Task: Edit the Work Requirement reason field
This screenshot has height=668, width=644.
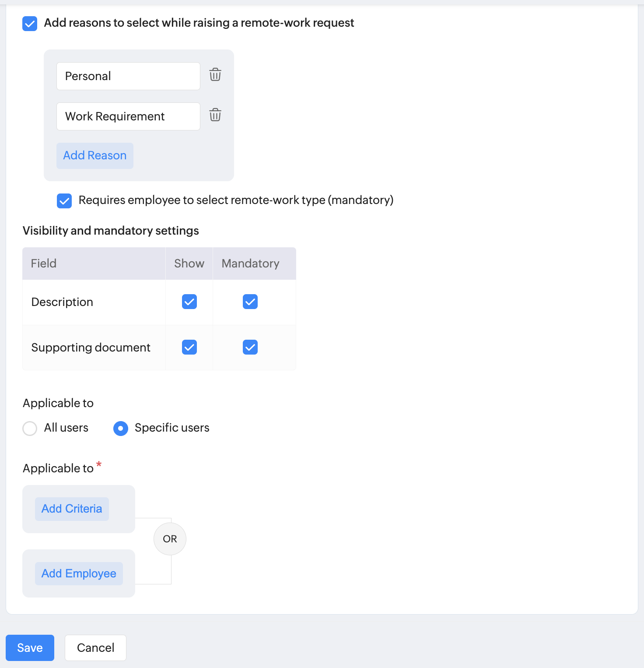Action: [128, 116]
